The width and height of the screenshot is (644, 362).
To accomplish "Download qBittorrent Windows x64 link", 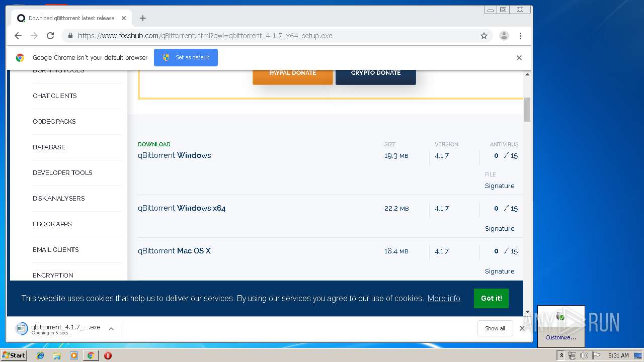I will (182, 208).
